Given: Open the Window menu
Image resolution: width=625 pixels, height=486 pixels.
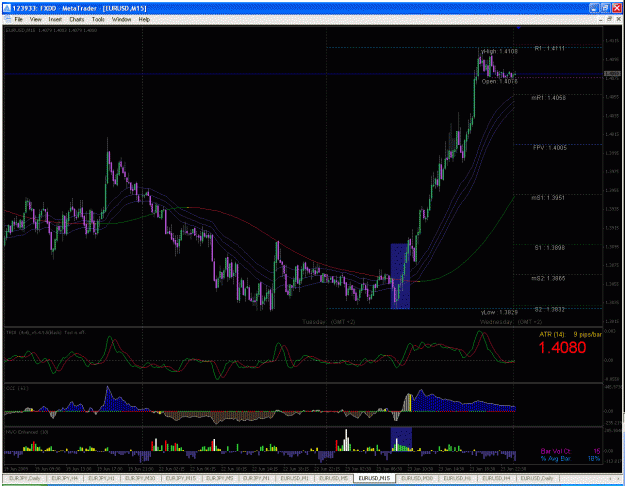Looking at the screenshot, I should 122,19.
